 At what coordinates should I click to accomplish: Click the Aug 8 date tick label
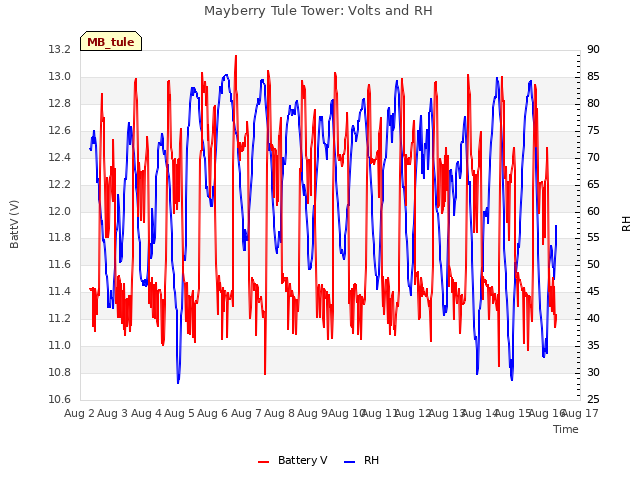(279, 413)
